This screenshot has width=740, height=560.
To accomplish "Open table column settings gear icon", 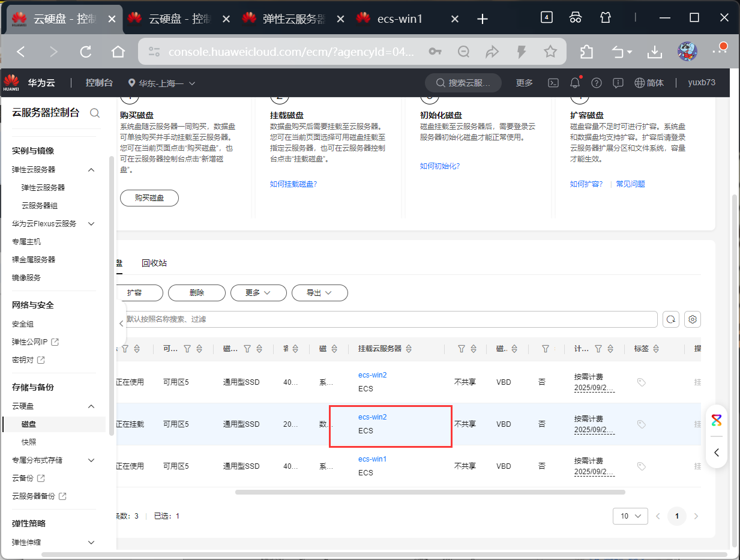I will (x=693, y=319).
